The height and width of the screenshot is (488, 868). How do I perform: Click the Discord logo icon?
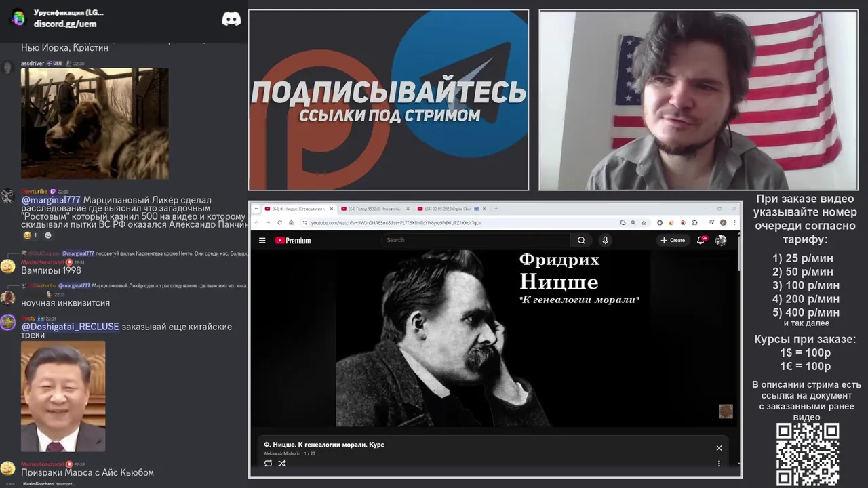pos(231,18)
